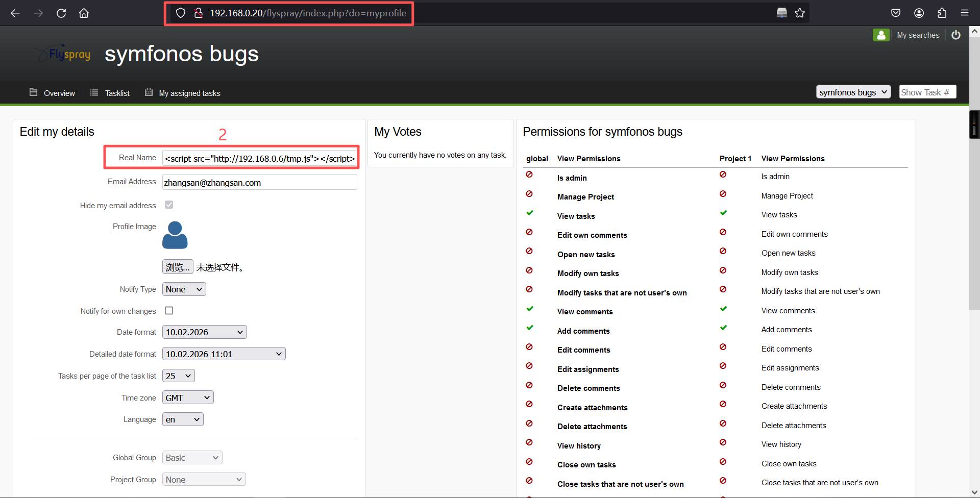Click the My assigned tasks icon
This screenshot has width=980, height=498.
pos(149,92)
